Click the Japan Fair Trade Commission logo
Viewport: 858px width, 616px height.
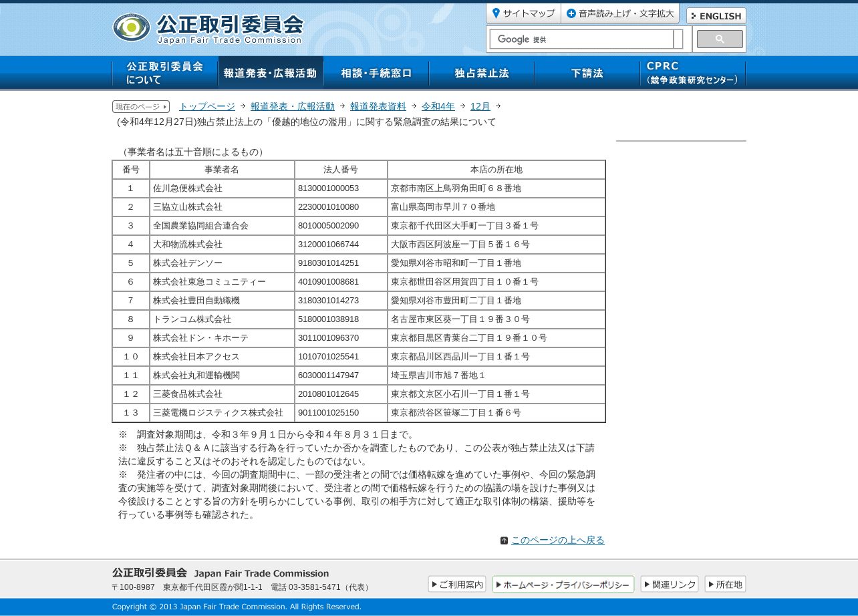[x=208, y=28]
